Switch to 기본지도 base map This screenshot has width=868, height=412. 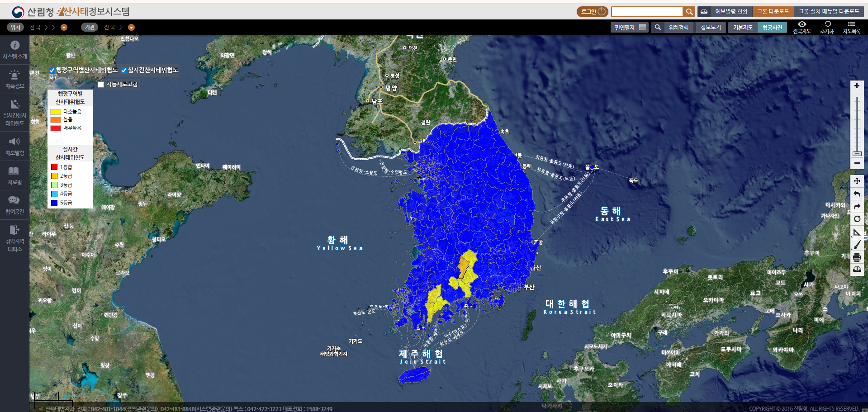click(743, 28)
